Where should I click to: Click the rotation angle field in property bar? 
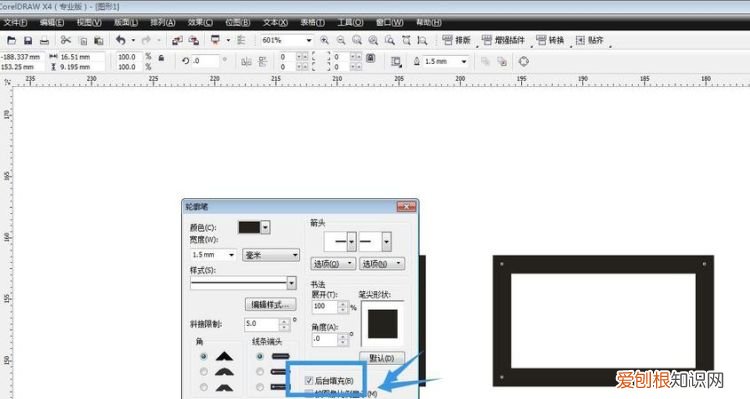(206, 61)
